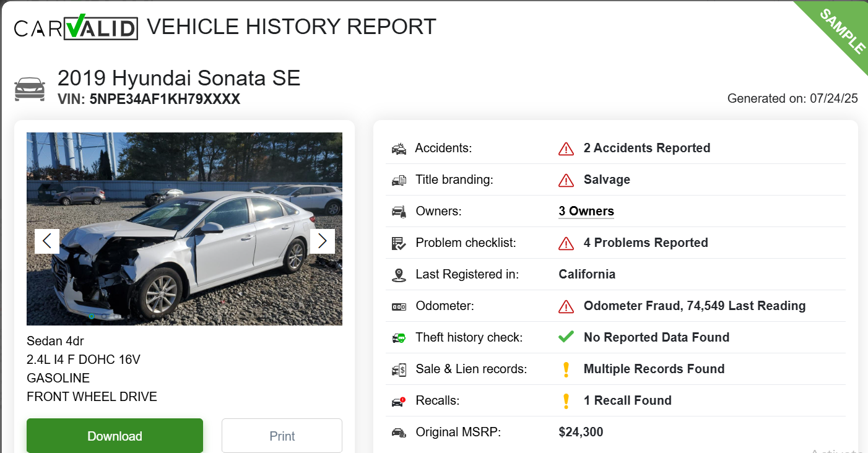Click the Vehicle History Report title
Viewport: 868px width, 453px height.
(292, 27)
